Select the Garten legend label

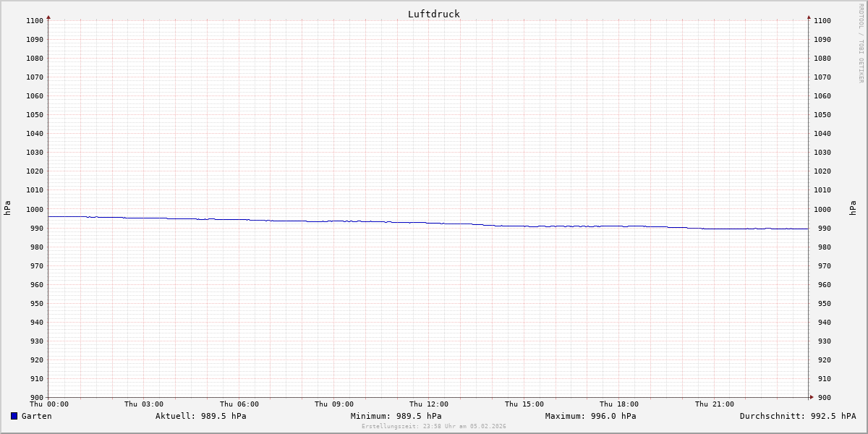point(36,416)
